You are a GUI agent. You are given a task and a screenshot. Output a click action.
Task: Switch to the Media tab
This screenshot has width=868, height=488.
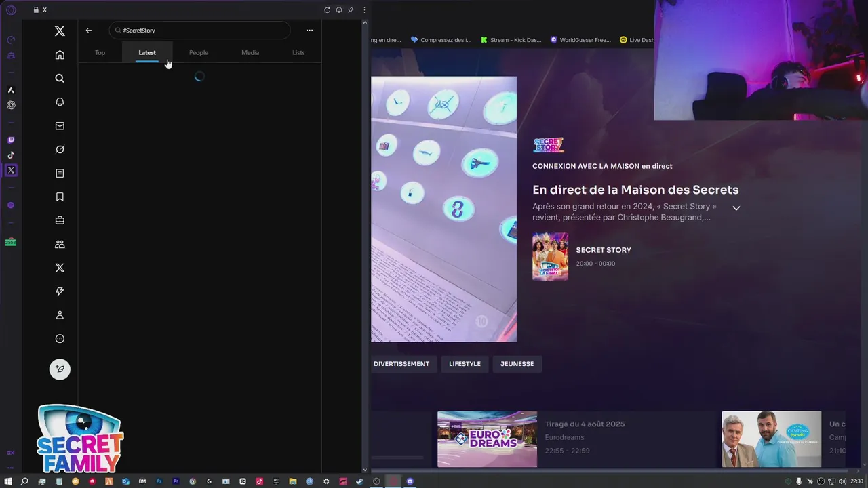(x=250, y=52)
